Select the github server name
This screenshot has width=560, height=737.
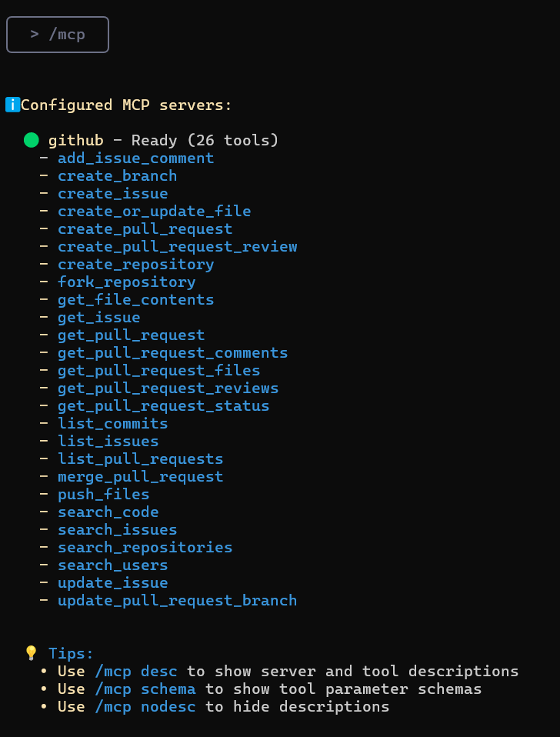point(75,140)
